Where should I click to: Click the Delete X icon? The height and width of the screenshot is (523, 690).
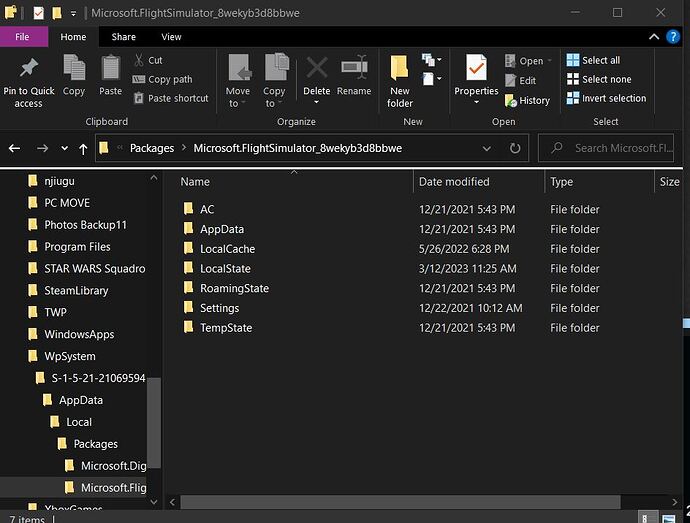click(317, 67)
